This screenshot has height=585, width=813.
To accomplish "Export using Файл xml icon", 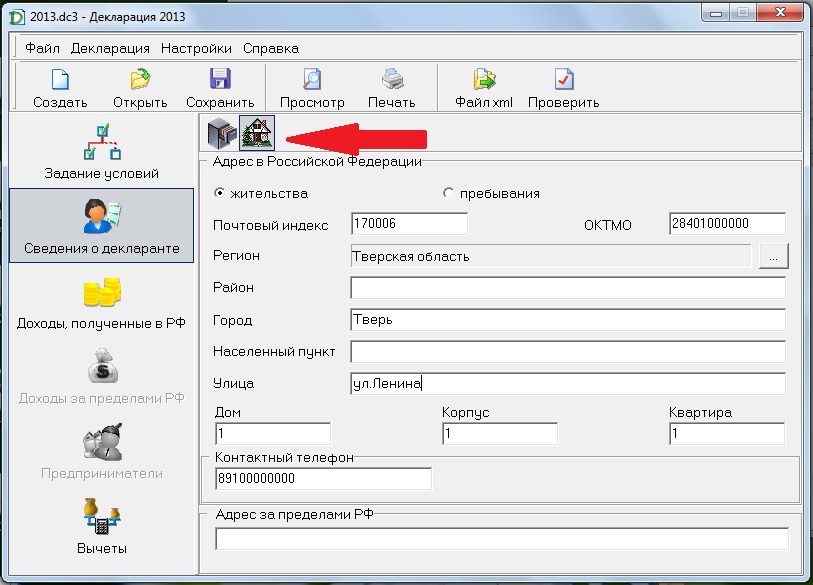I will click(x=484, y=79).
